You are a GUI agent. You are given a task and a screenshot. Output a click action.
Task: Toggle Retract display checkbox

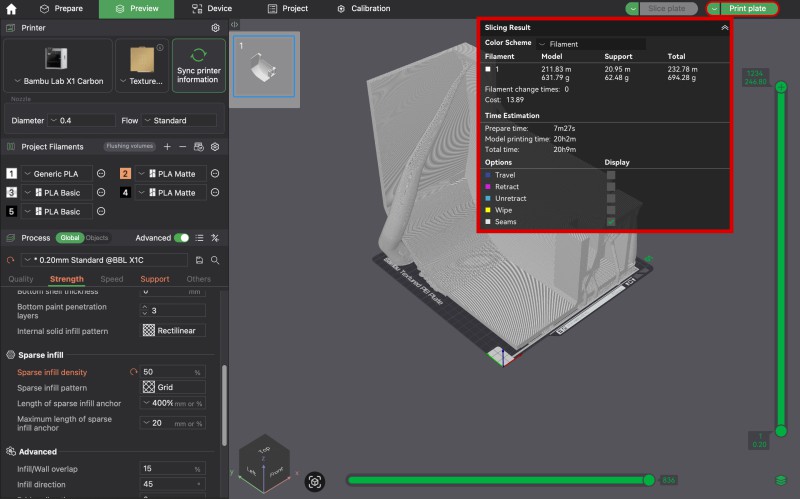click(x=611, y=187)
